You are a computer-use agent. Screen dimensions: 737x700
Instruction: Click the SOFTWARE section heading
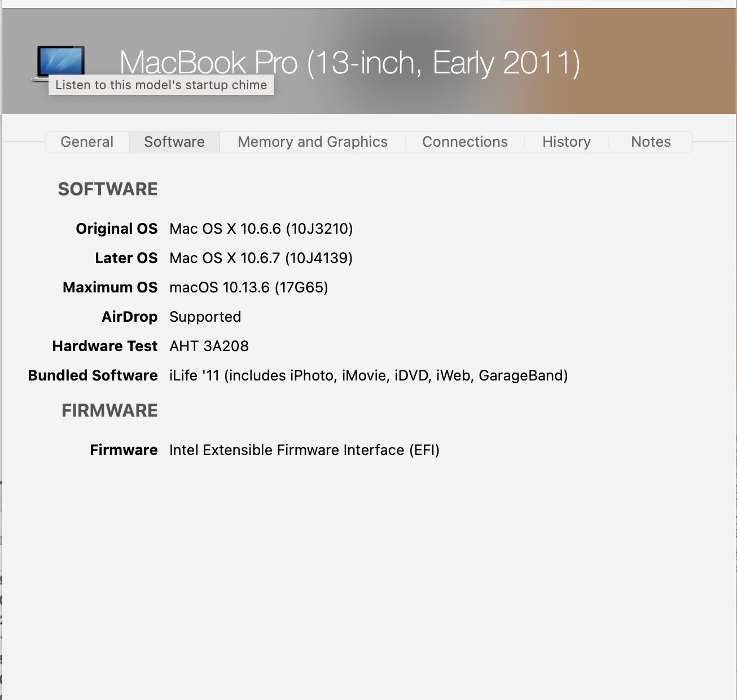pos(108,189)
